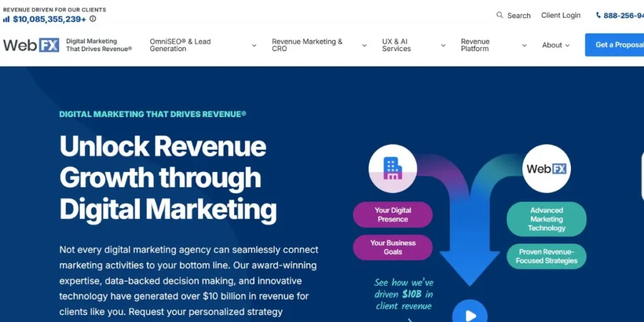Screen dimensions: 644x322
Task: Click the 'Unlock Revenue Growth through Digital Marketing' headline
Action: 168,177
